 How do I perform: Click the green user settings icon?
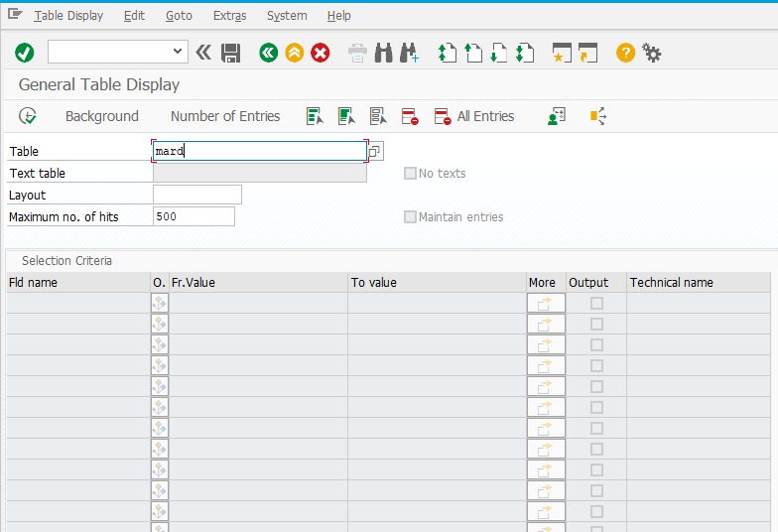point(557,116)
